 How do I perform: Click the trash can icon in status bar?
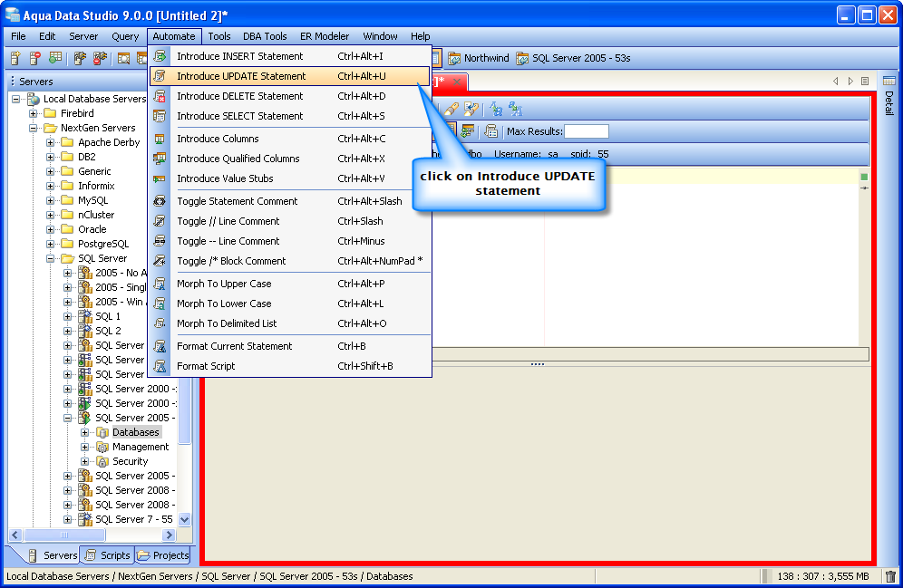tap(890, 576)
